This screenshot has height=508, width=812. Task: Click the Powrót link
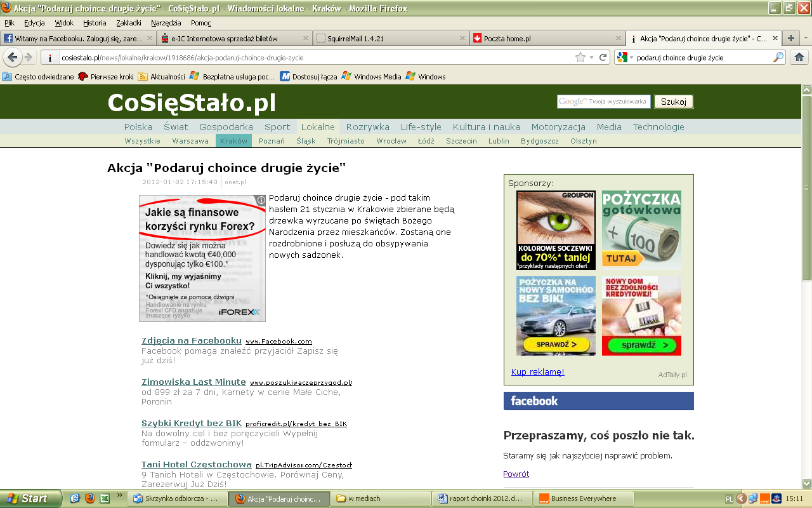[x=516, y=474]
